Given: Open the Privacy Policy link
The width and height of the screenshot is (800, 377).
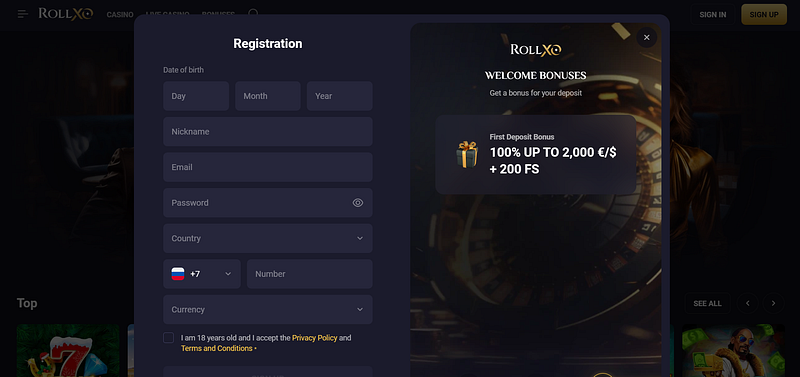Looking at the screenshot, I should pyautogui.click(x=315, y=338).
